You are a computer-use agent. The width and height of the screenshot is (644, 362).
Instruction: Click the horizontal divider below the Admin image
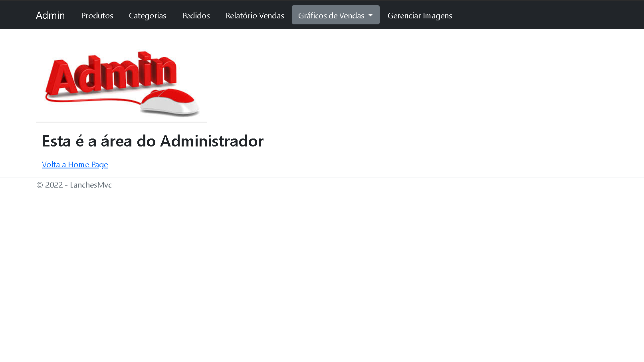[x=121, y=121]
